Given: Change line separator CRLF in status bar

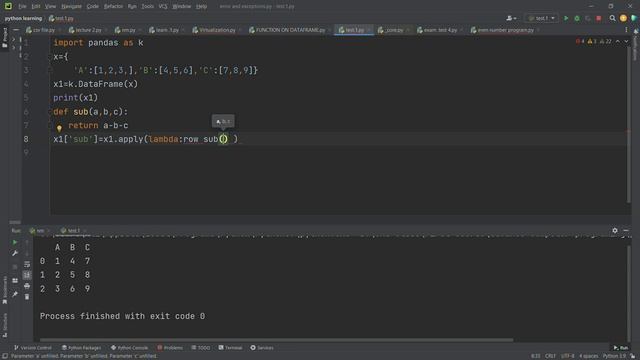Looking at the screenshot, I should [x=550, y=356].
